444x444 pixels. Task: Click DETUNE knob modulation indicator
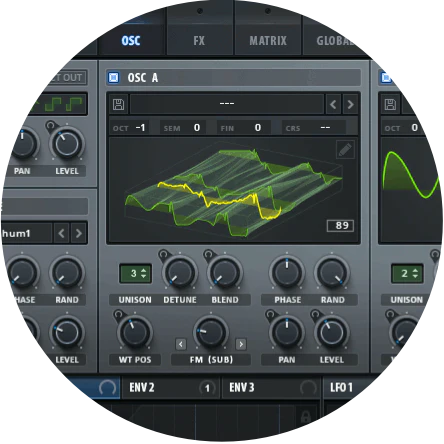(x=163, y=255)
